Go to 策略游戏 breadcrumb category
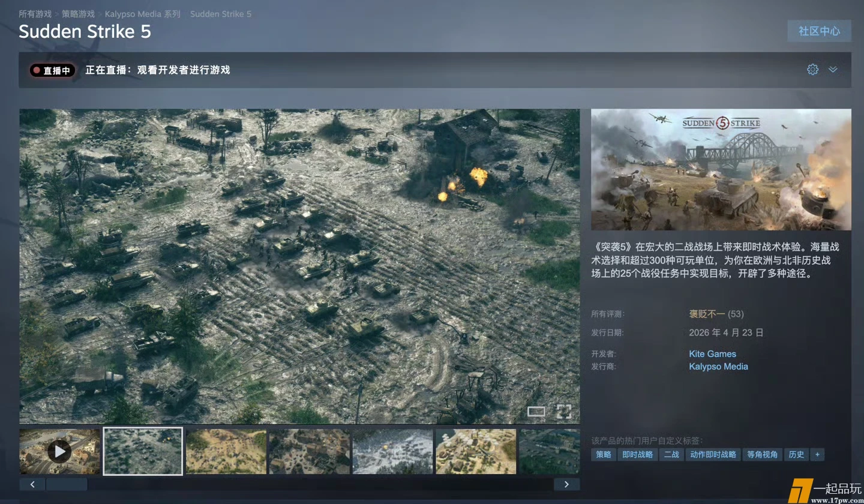Screen dimensions: 864x504 click(78, 14)
